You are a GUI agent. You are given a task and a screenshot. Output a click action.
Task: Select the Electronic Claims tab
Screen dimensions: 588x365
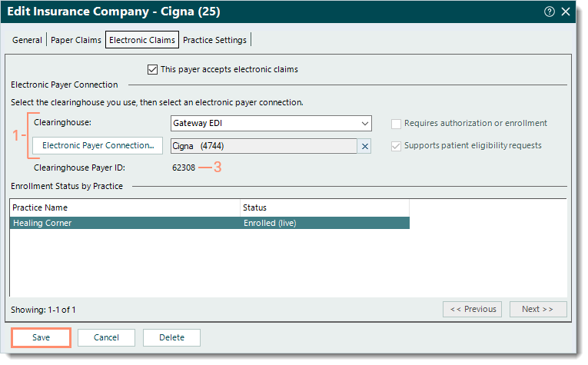point(143,40)
